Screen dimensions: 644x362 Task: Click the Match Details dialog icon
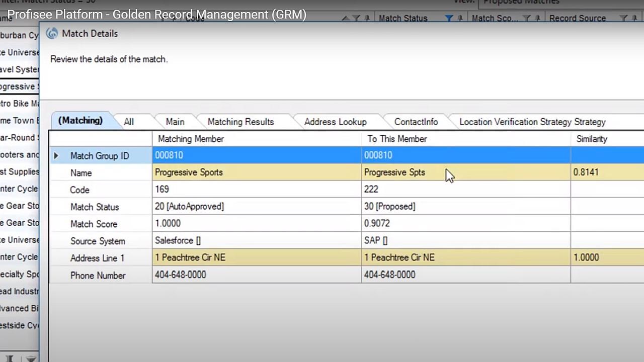point(52,34)
